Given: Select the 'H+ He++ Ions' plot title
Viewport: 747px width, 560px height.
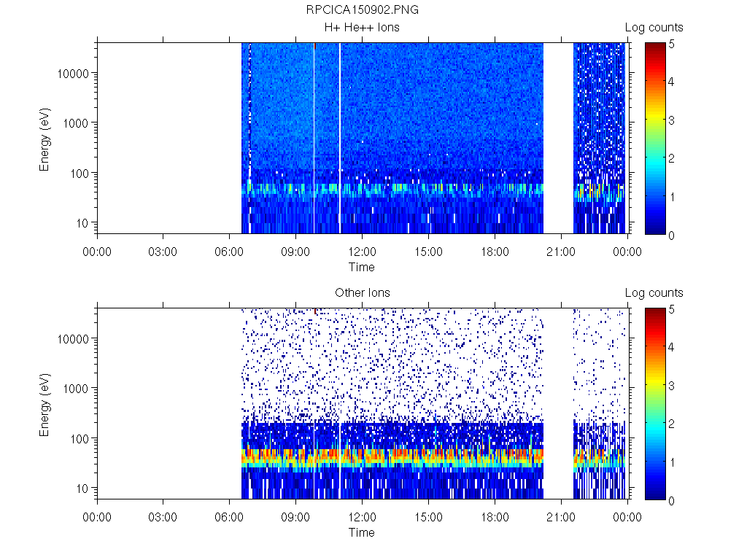Looking at the screenshot, I should click(x=362, y=28).
